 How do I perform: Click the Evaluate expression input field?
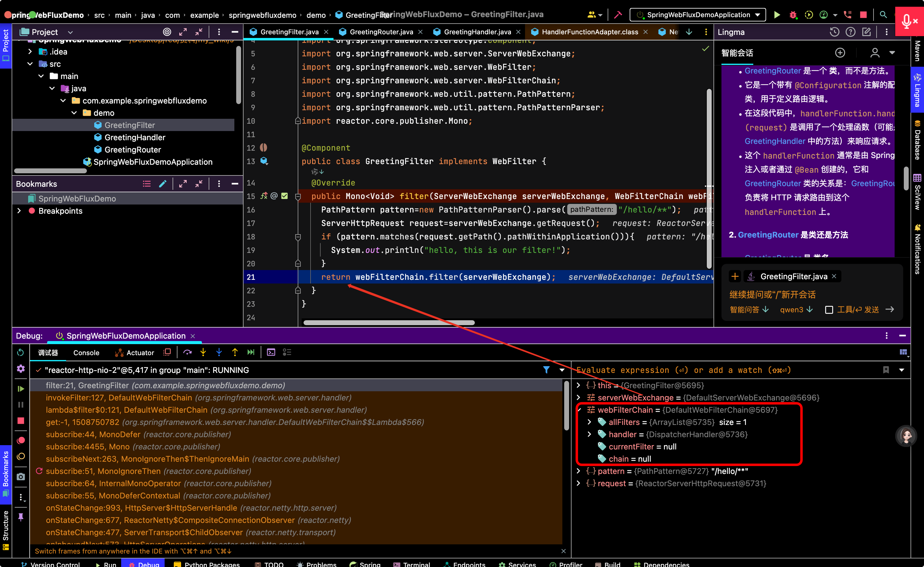tap(724, 370)
